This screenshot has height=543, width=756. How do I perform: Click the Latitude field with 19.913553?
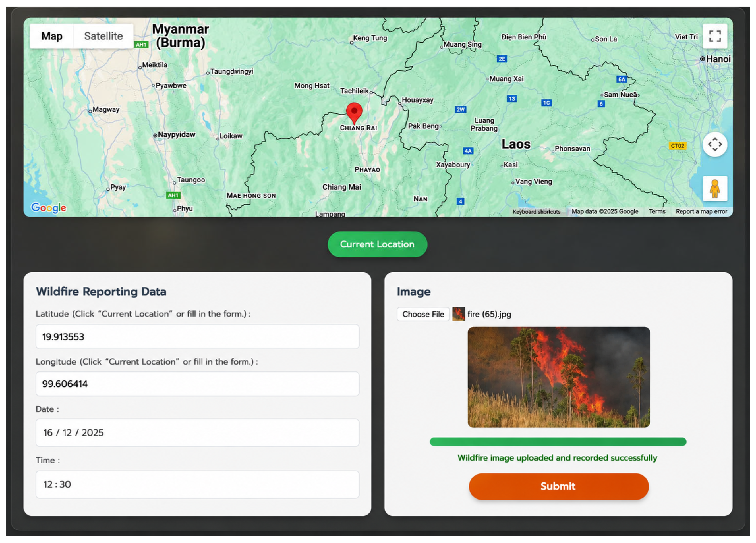click(x=197, y=337)
